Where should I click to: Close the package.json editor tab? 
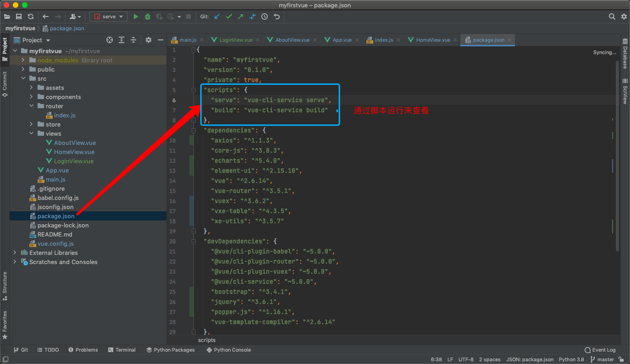(510, 40)
